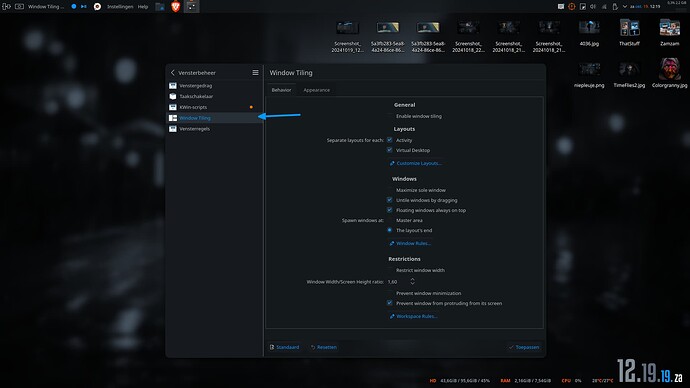Toggle separate layouts per Virtual Desktop
Screen dimensions: 690x388
pyautogui.click(x=389, y=150)
